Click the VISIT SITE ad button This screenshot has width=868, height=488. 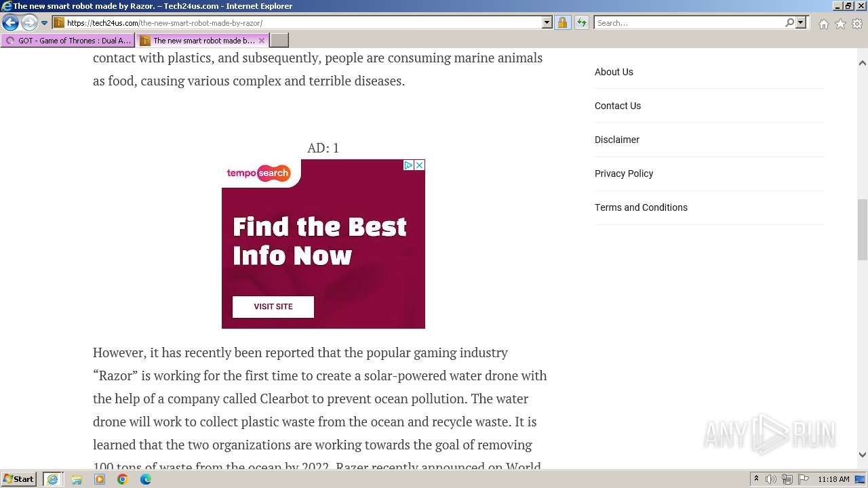[273, 306]
